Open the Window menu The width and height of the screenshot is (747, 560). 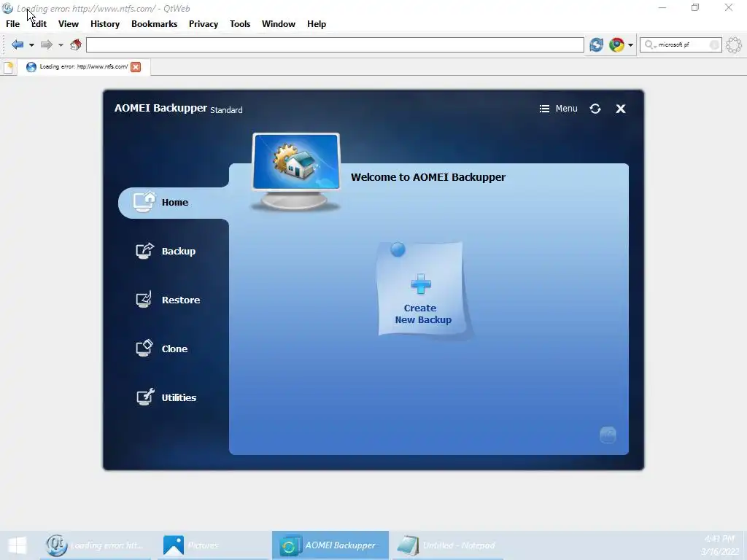278,24
